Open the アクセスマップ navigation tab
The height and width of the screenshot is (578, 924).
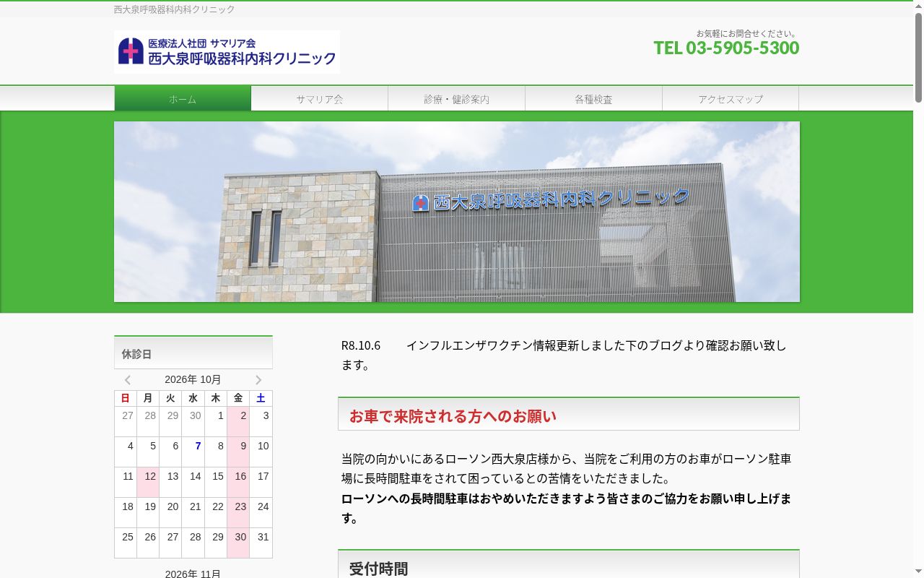(x=731, y=99)
